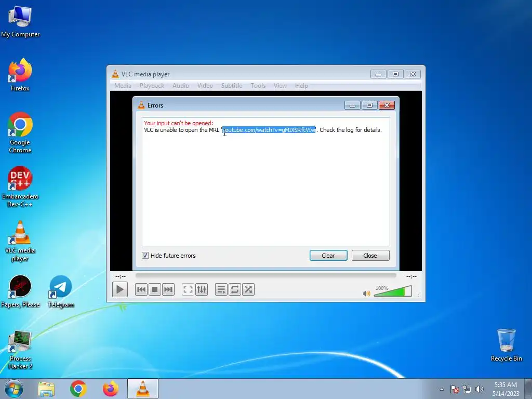Select Google Chrome desktop shortcut
This screenshot has height=399, width=532.
click(x=20, y=132)
